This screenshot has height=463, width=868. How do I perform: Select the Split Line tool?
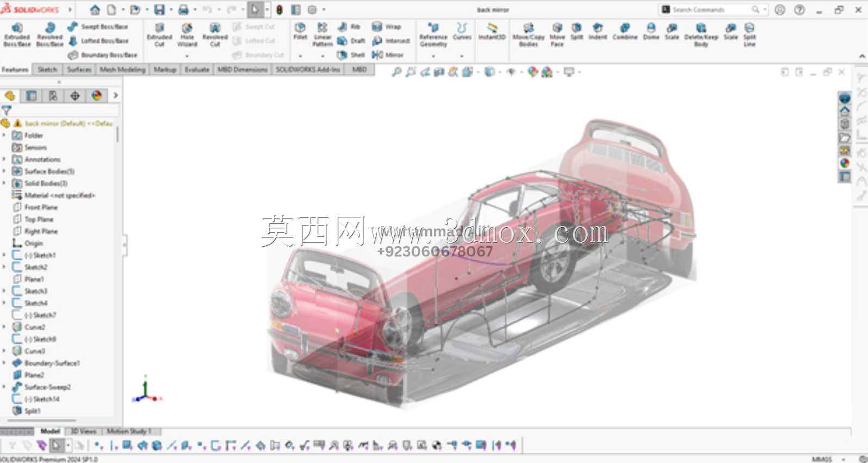[749, 35]
